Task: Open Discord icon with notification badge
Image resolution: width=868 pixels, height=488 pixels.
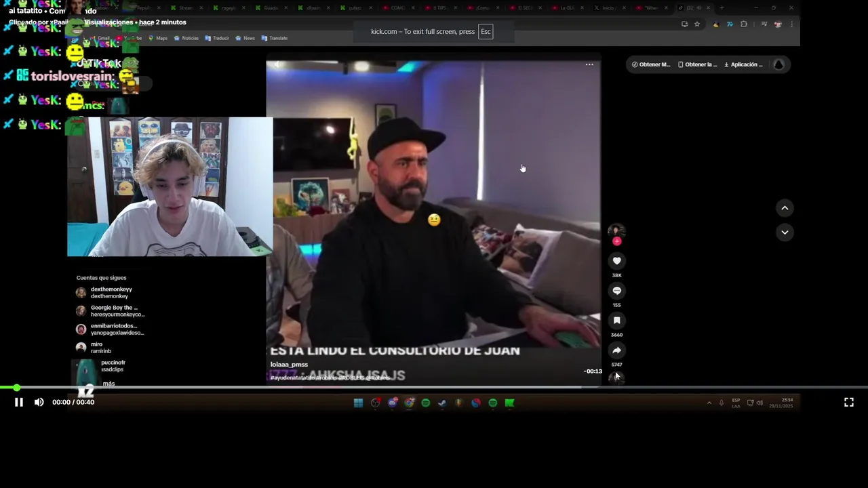Action: [393, 403]
